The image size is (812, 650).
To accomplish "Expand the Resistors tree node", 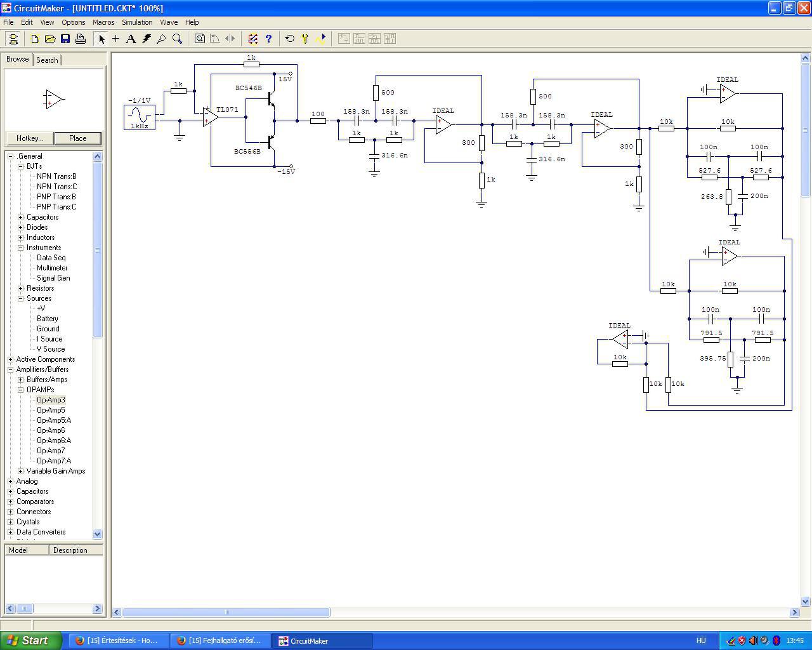I will (21, 288).
